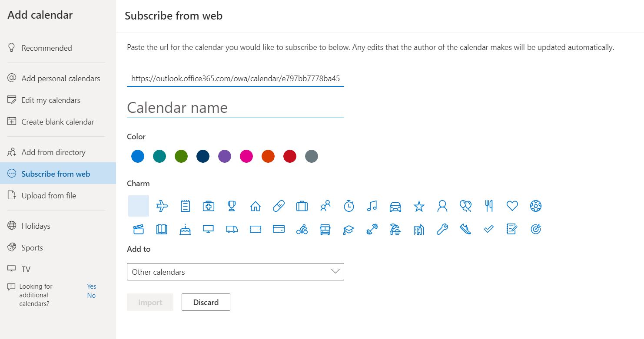644x339 pixels.
Task: Select the wrench charm icon
Action: tap(442, 229)
